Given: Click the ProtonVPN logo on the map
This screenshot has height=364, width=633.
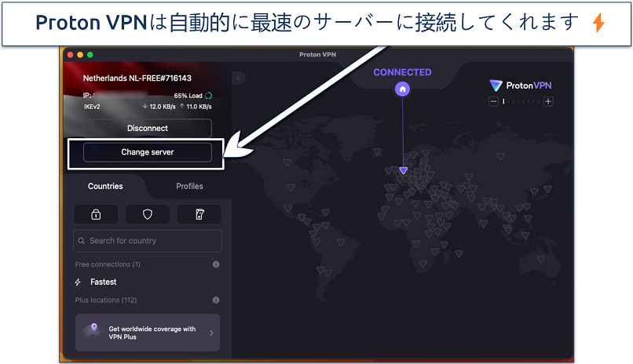Looking at the screenshot, I should pos(520,86).
